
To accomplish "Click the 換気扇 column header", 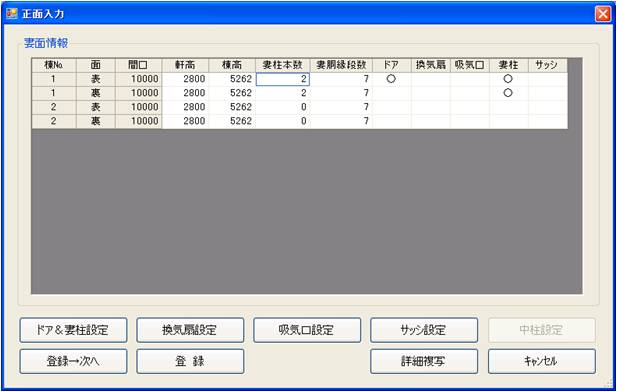I will point(431,65).
